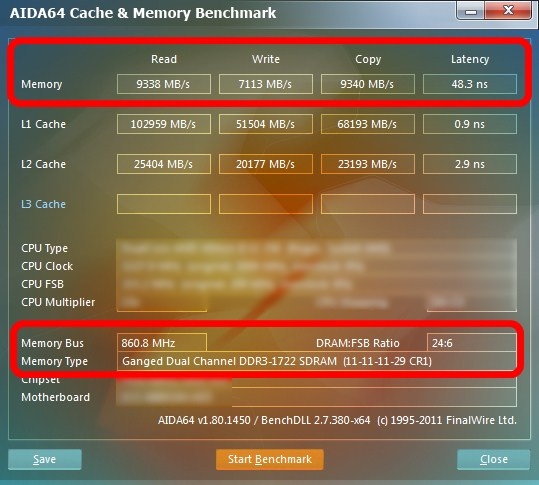Click the CPU Multiplier label
The height and width of the screenshot is (485, 539).
tap(58, 302)
